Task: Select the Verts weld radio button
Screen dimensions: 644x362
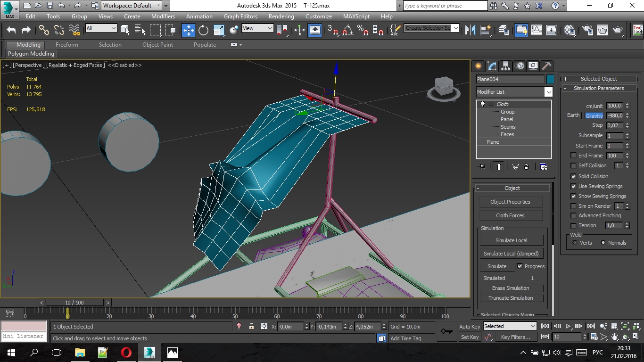Action: 575,243
